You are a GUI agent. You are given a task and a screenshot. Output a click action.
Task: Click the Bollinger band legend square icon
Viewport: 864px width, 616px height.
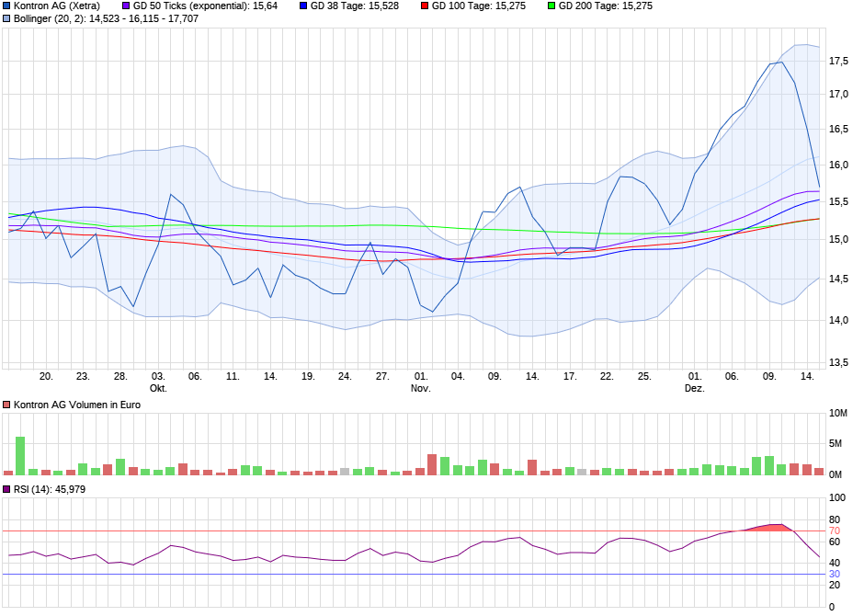click(7, 20)
